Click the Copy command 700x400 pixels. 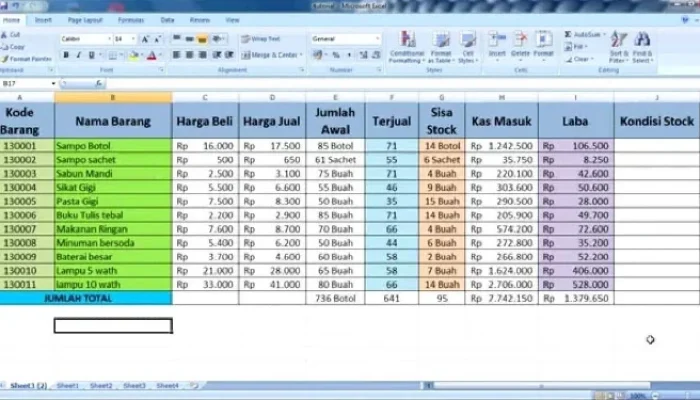coord(13,46)
